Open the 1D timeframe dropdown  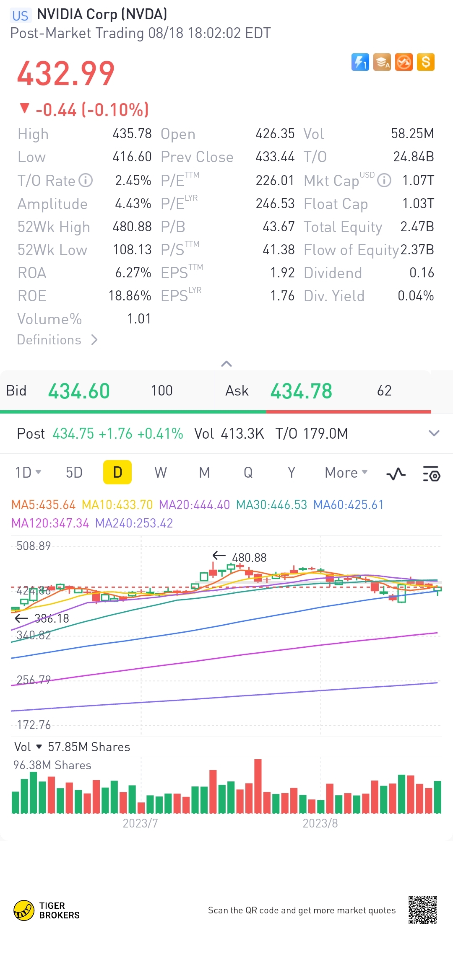click(28, 473)
